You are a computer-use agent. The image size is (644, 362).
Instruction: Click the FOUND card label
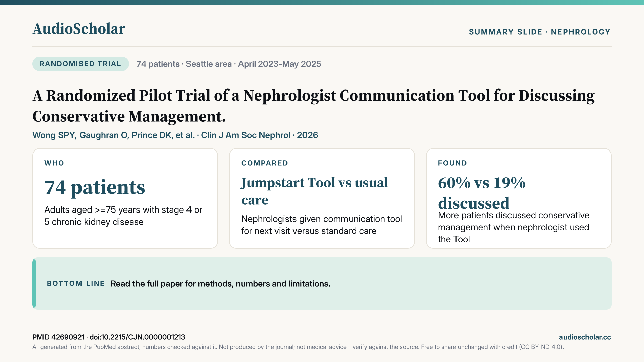(452, 163)
